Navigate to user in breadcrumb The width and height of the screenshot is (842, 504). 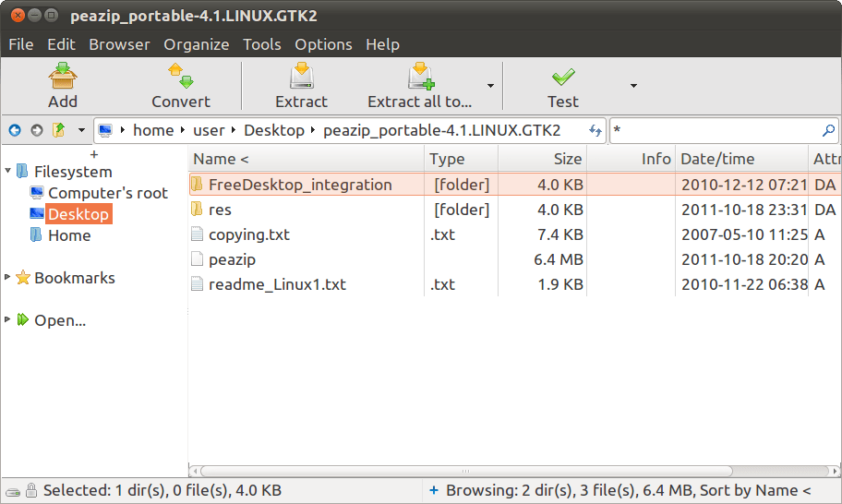[x=209, y=130]
